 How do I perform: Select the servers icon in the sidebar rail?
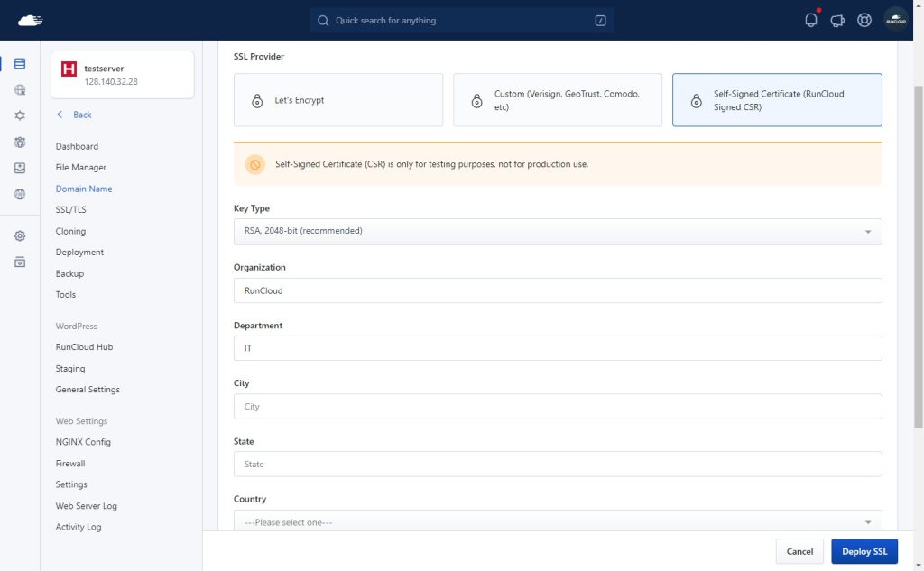point(20,64)
